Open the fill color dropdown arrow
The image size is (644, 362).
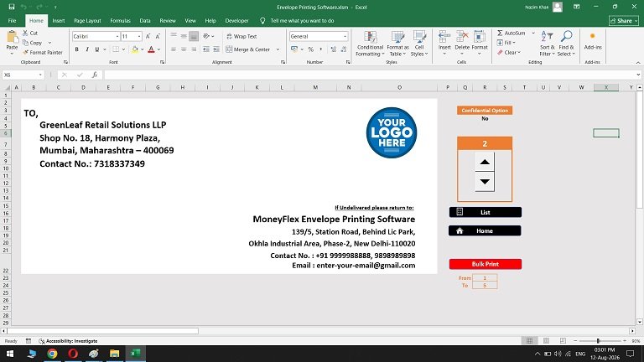pos(143,49)
